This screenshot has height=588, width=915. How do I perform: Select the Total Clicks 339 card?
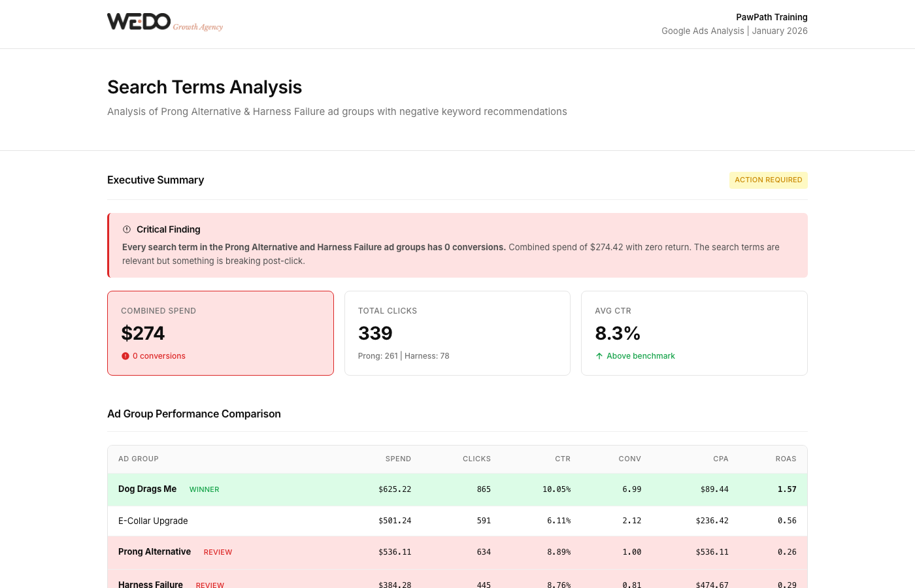[x=457, y=333]
